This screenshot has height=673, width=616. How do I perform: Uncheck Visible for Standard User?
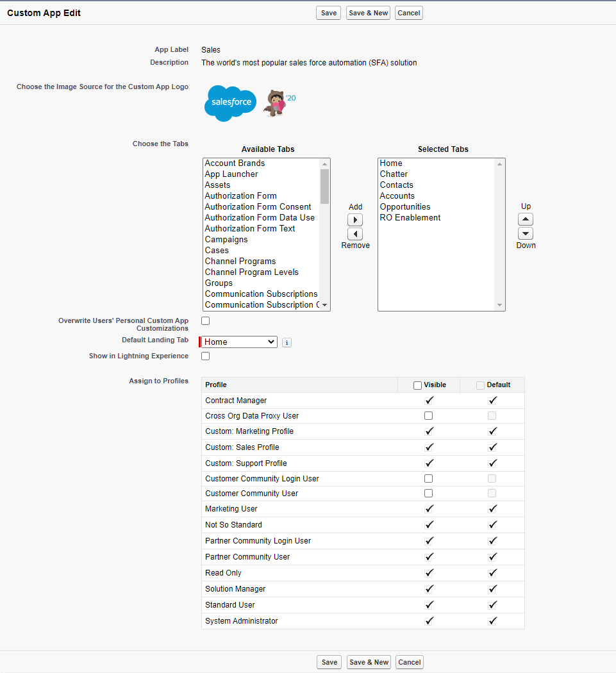point(429,605)
